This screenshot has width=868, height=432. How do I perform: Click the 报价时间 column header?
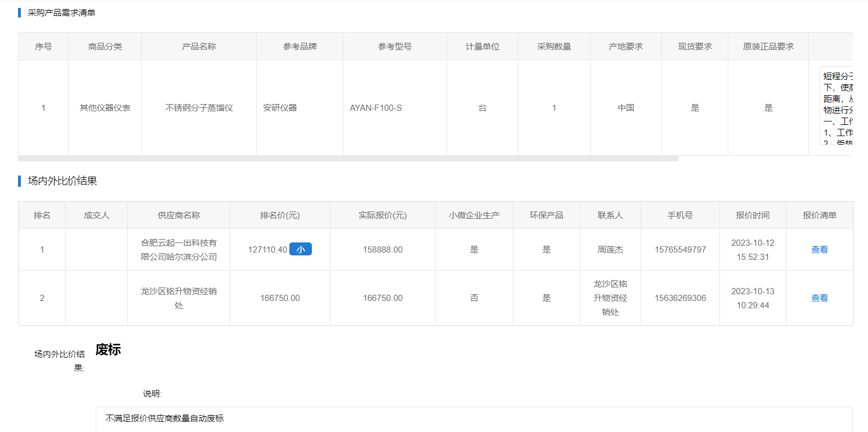(752, 215)
